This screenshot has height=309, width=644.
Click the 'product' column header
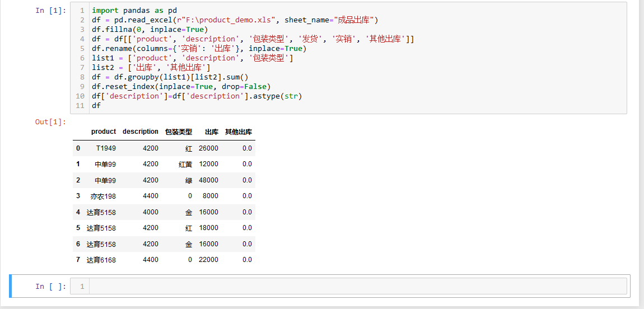tap(104, 132)
